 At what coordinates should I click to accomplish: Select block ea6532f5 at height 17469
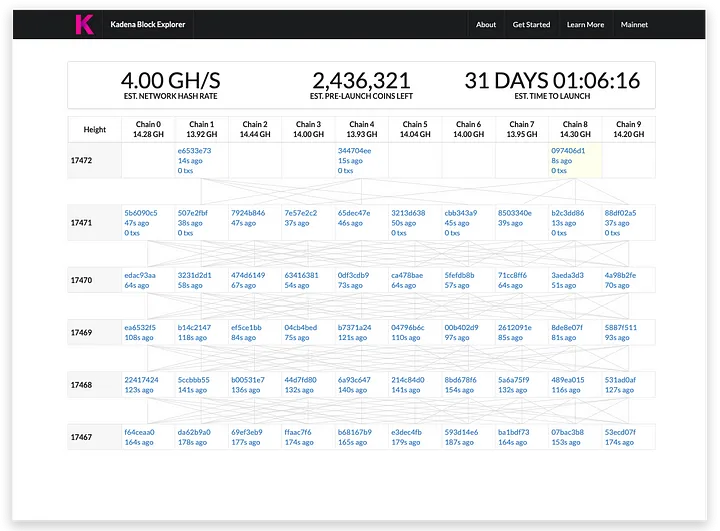pyautogui.click(x=141, y=327)
